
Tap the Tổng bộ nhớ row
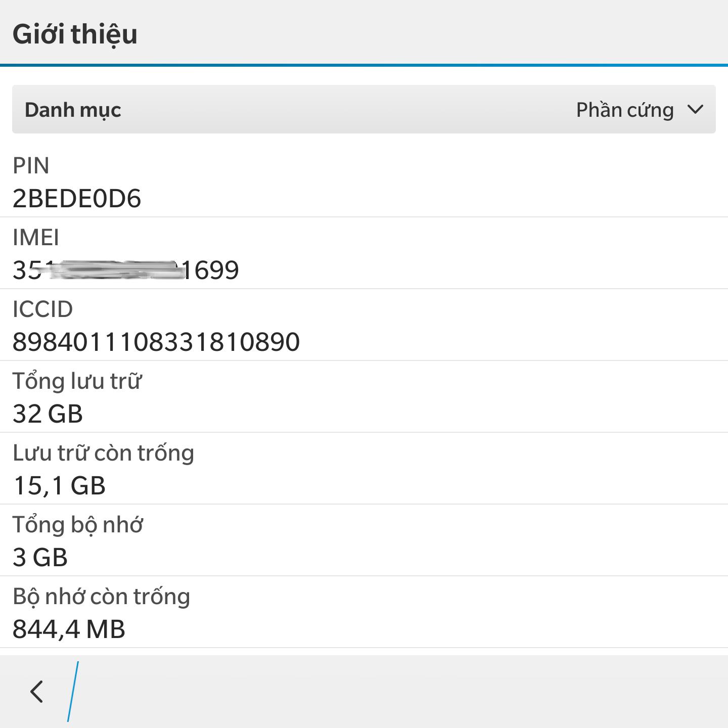pyautogui.click(x=364, y=540)
